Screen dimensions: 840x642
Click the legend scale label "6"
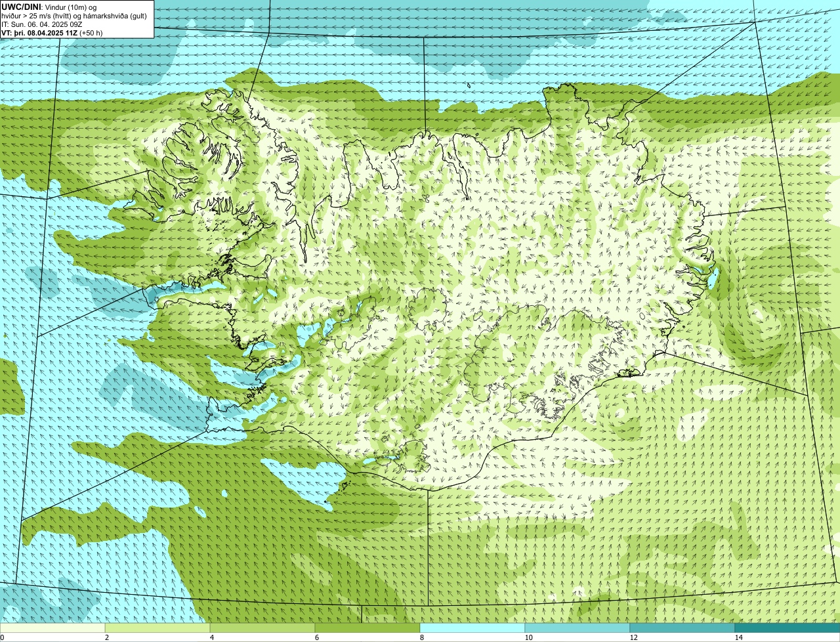tap(316, 637)
